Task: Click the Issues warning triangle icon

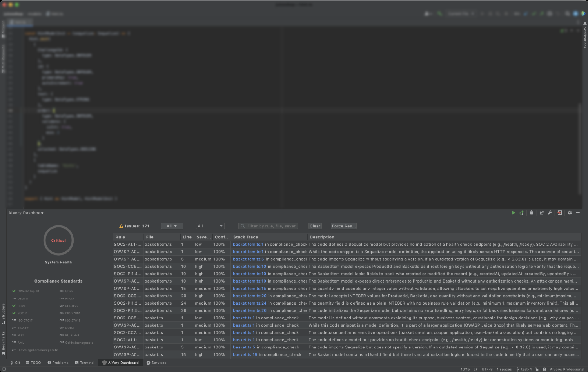Action: 121,226
